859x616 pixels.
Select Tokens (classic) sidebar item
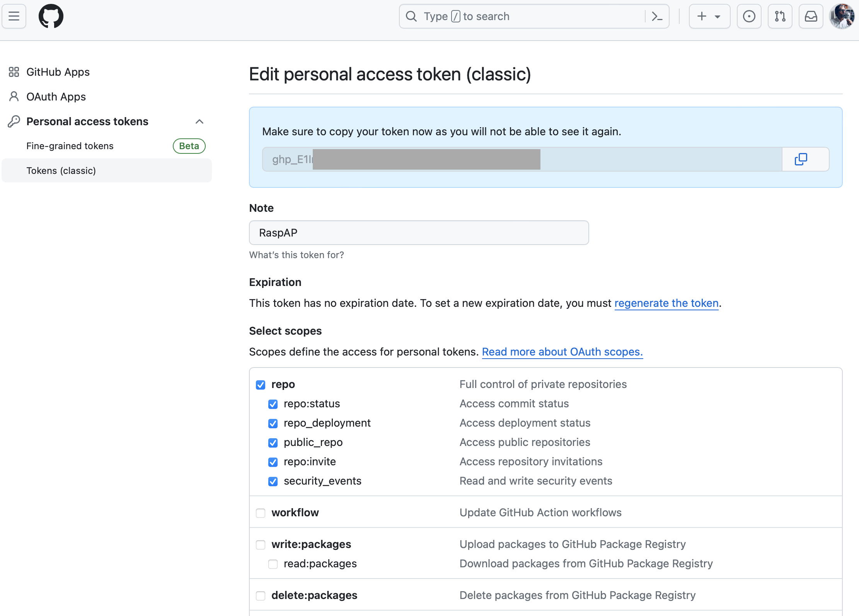click(x=107, y=170)
